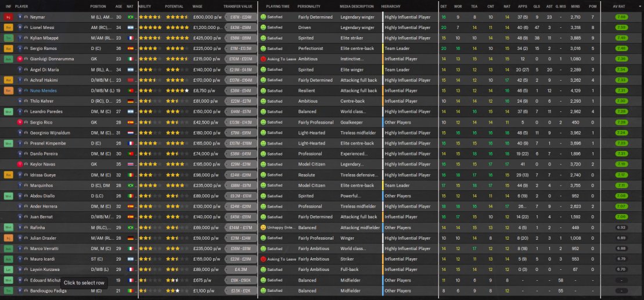Sort table by the TRANSFER VALUE header
644x300 pixels.
pyautogui.click(x=238, y=6)
